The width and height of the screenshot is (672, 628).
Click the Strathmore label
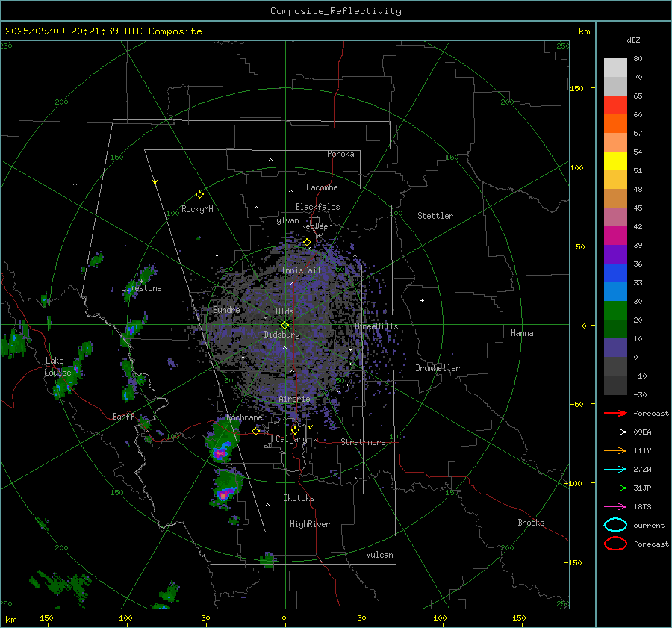coord(363,442)
